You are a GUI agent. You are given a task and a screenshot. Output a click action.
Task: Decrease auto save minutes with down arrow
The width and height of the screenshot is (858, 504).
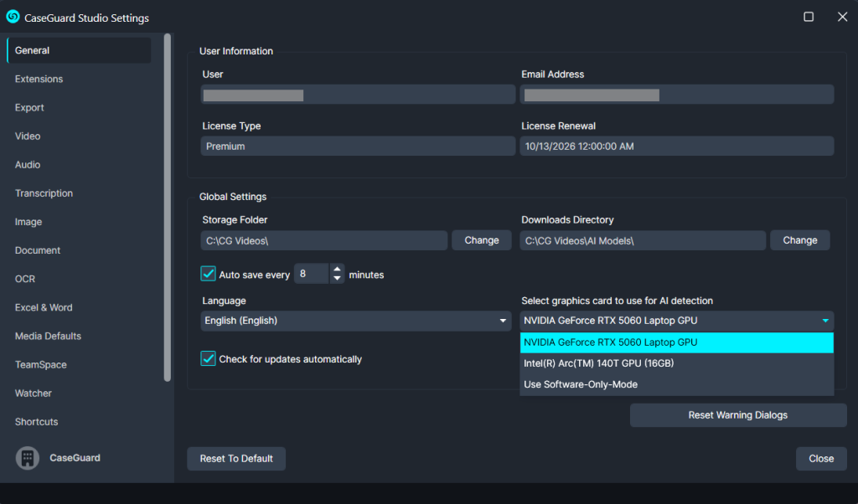tap(337, 279)
